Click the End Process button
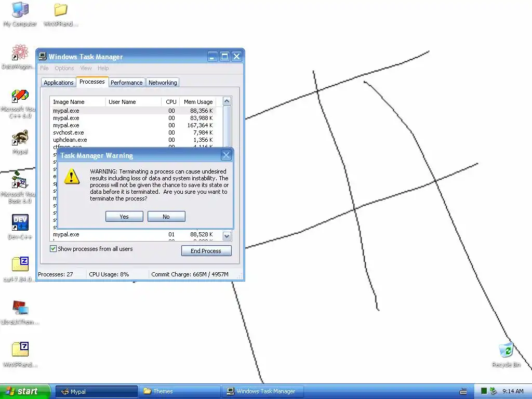Viewport: 532px width, 399px height. [x=206, y=251]
